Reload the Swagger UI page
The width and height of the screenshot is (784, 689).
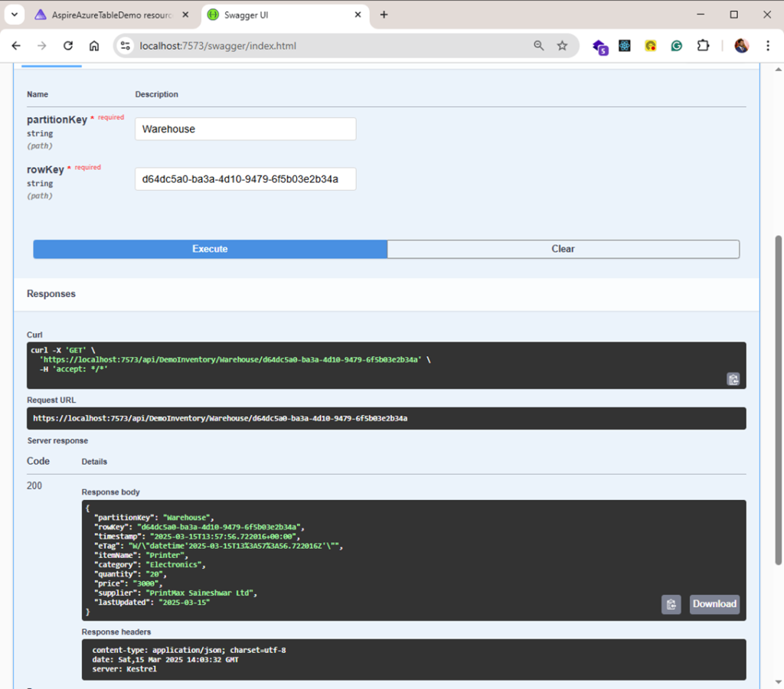(68, 46)
